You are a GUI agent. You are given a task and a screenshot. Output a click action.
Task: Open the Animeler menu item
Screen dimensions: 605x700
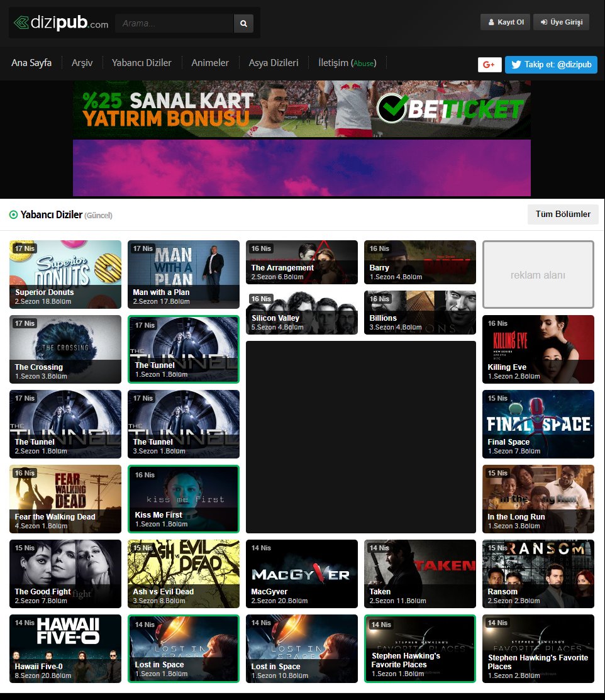click(210, 62)
